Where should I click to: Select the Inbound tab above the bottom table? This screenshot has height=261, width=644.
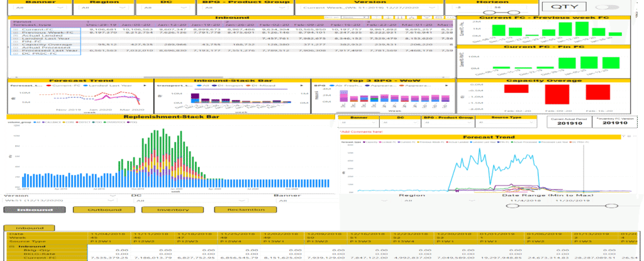(x=29, y=228)
